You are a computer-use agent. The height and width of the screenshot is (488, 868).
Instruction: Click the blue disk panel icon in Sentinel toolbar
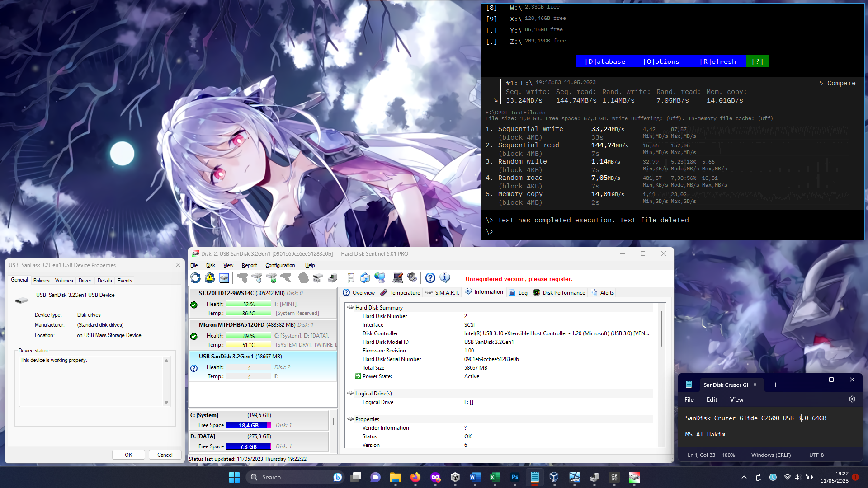[224, 278]
